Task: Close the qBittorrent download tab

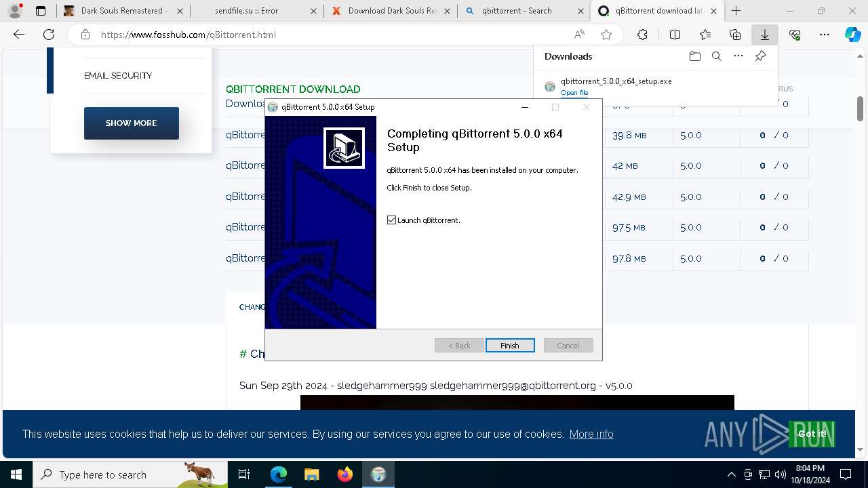Action: (713, 11)
